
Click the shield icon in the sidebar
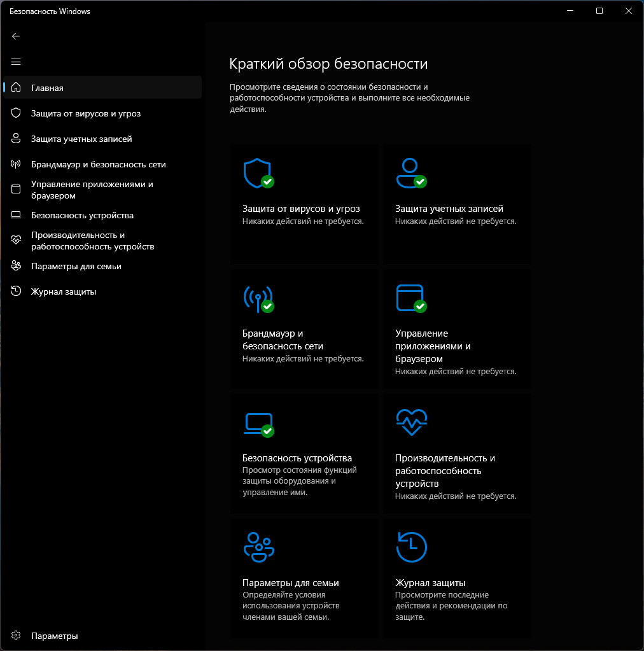point(16,113)
